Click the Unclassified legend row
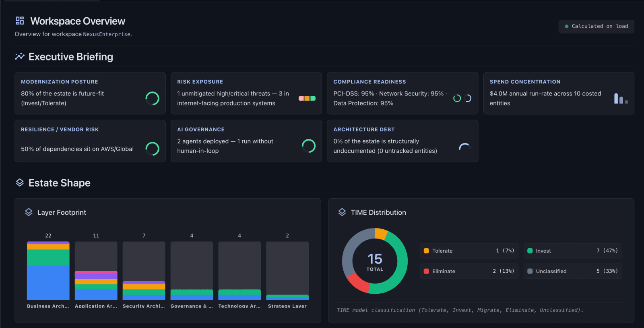Viewport: 644px width, 328px height. click(x=573, y=271)
